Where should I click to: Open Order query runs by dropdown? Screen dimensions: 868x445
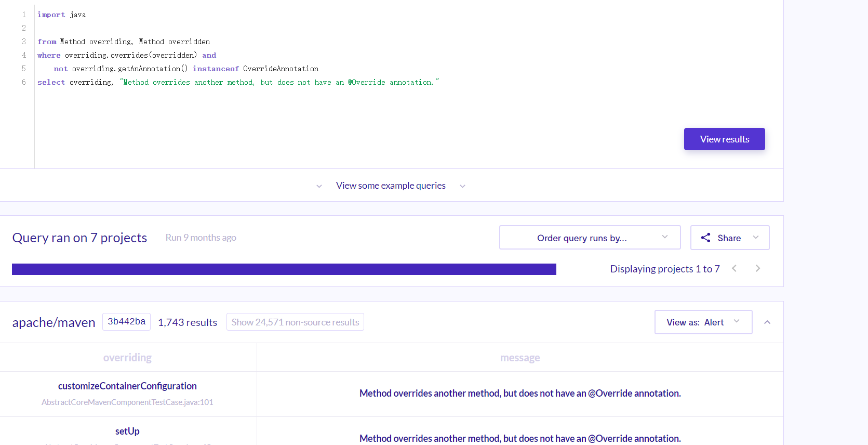[x=590, y=238]
